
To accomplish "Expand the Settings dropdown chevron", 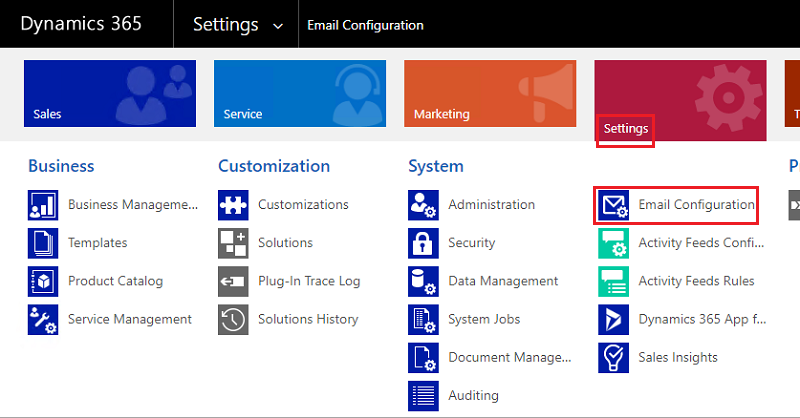I will click(277, 25).
